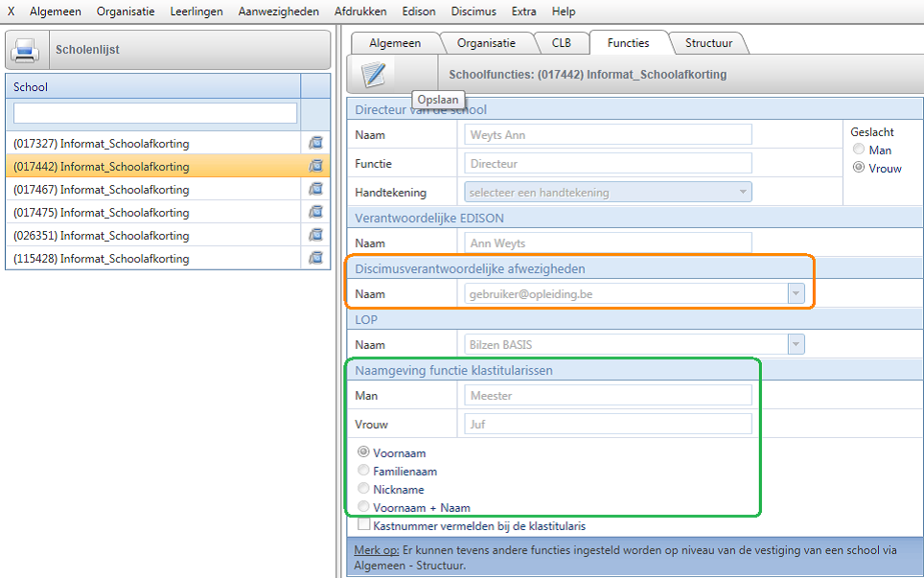Click the EDISON Naam field Ann Weyts
Image resolution: width=924 pixels, height=578 pixels.
pos(608,243)
